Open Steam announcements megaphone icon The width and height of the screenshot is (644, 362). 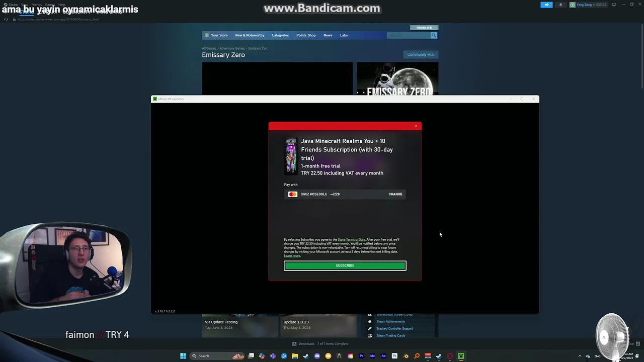546,5
